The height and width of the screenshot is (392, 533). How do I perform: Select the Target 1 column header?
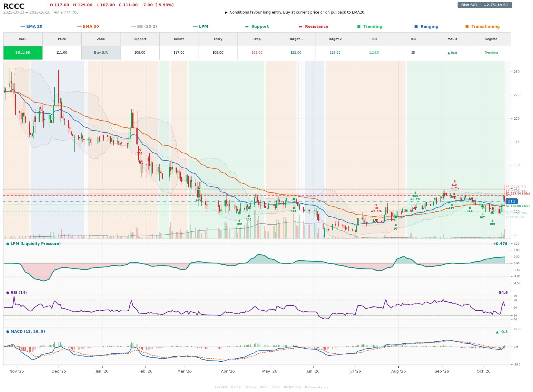[x=296, y=39]
